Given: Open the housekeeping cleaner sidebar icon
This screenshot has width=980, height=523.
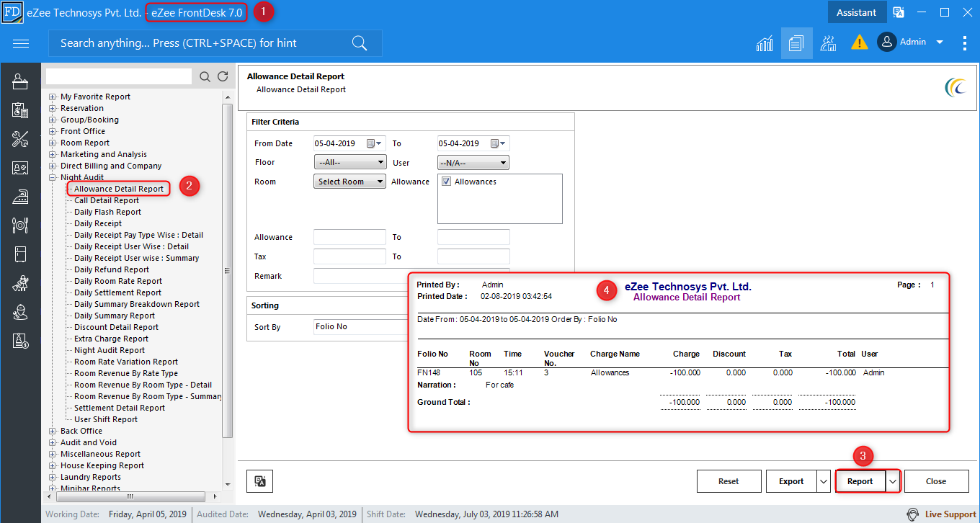Looking at the screenshot, I should [x=20, y=283].
